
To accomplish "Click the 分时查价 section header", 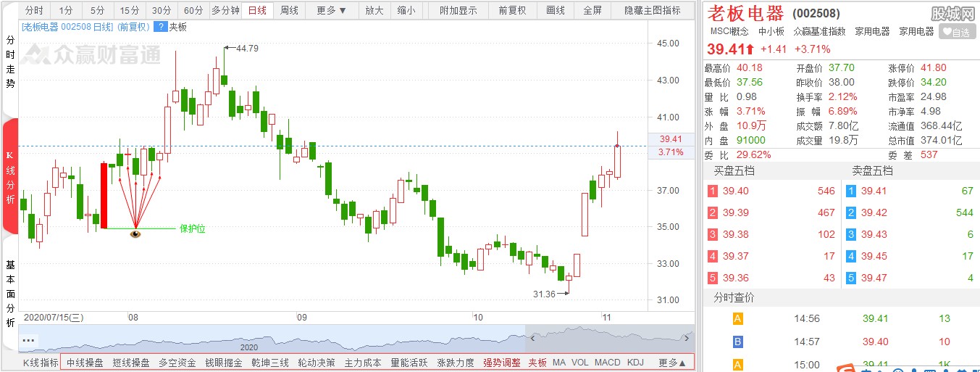I will (x=734, y=298).
